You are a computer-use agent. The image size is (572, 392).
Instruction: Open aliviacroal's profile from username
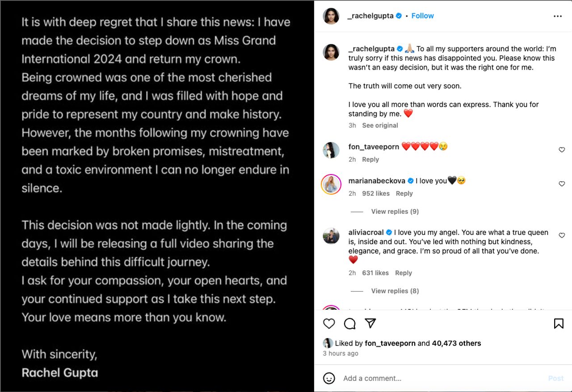pos(366,232)
